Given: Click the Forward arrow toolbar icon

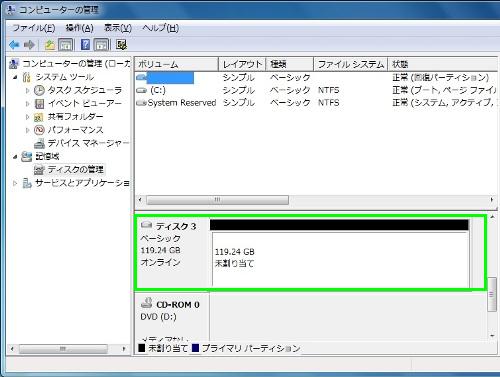Looking at the screenshot, I should pyautogui.click(x=30, y=45).
